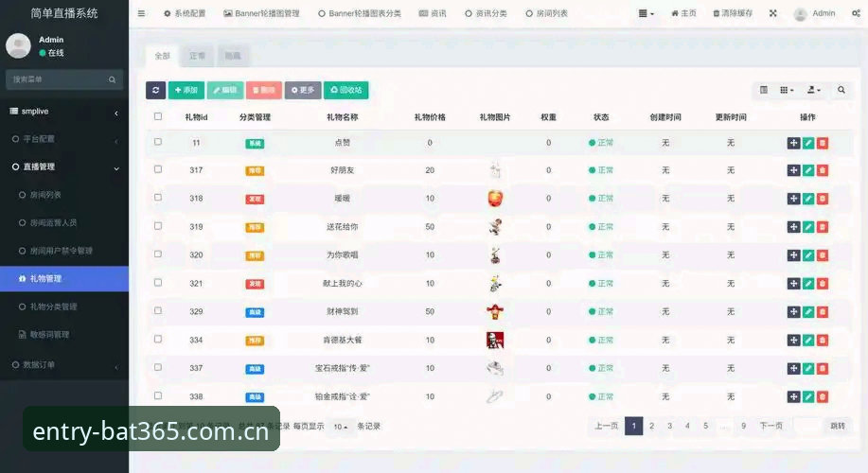The image size is (868, 473).
Task: Switch to the 隐藏 tab
Action: (233, 56)
